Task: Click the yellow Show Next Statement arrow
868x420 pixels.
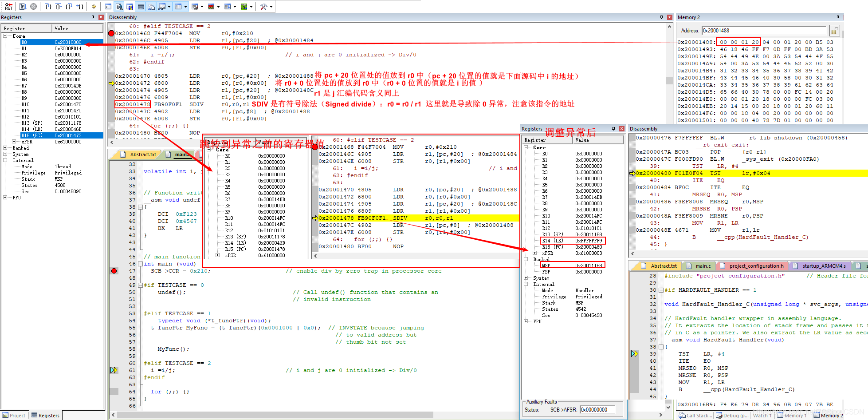Action: click(94, 7)
